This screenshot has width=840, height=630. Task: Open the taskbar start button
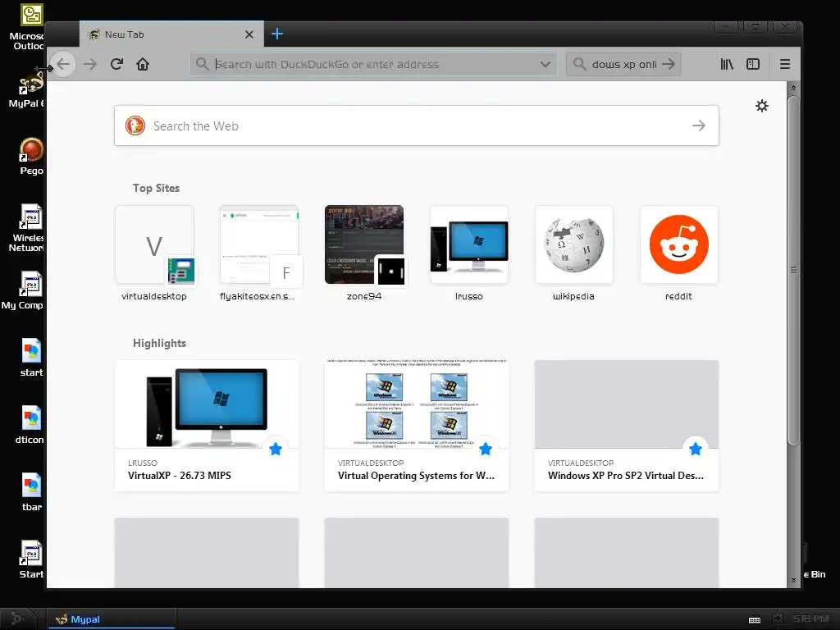[x=18, y=619]
